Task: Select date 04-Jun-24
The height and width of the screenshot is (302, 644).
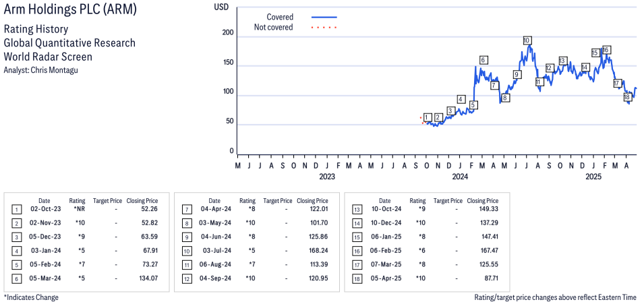Action: [x=216, y=237]
